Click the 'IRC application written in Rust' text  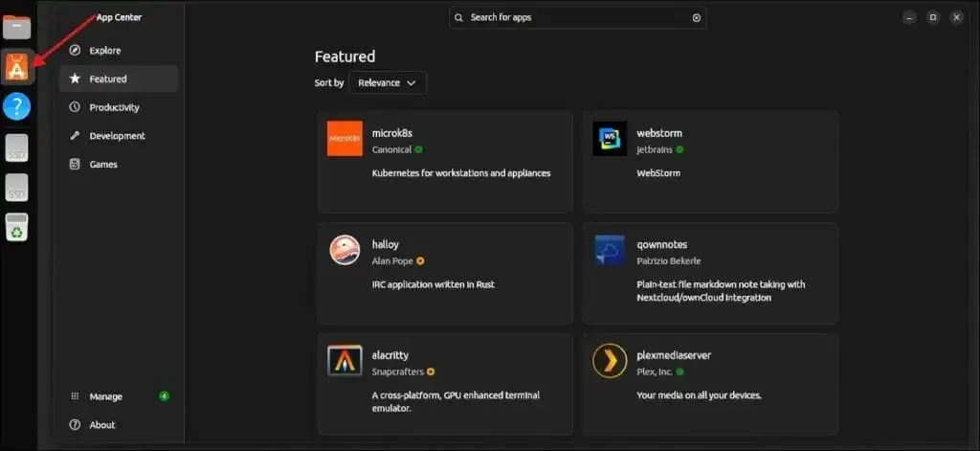tap(434, 284)
